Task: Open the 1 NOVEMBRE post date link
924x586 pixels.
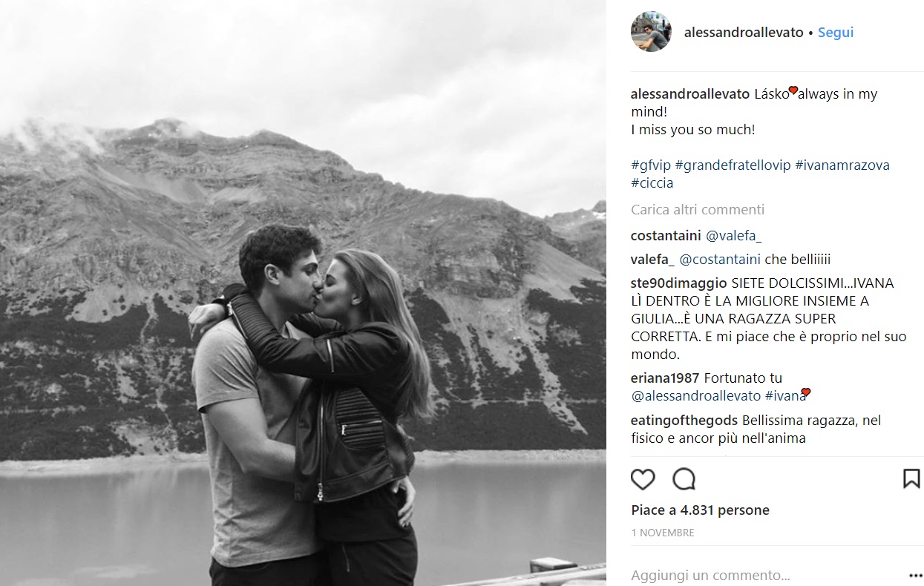Action: coord(663,533)
